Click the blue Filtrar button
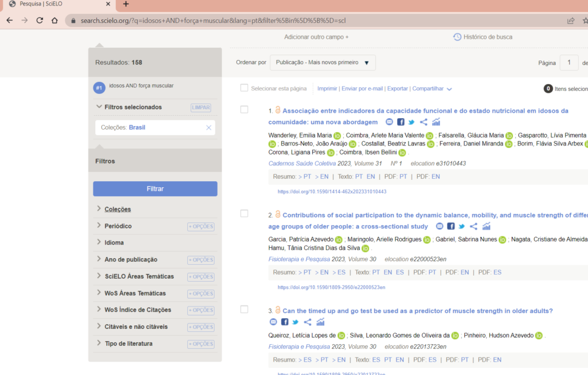588x375 pixels. point(155,189)
